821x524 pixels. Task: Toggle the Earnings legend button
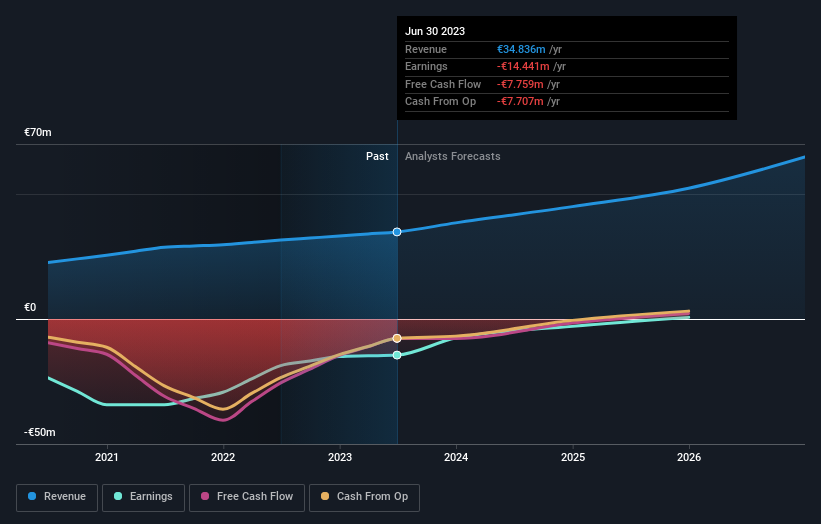pyautogui.click(x=143, y=497)
